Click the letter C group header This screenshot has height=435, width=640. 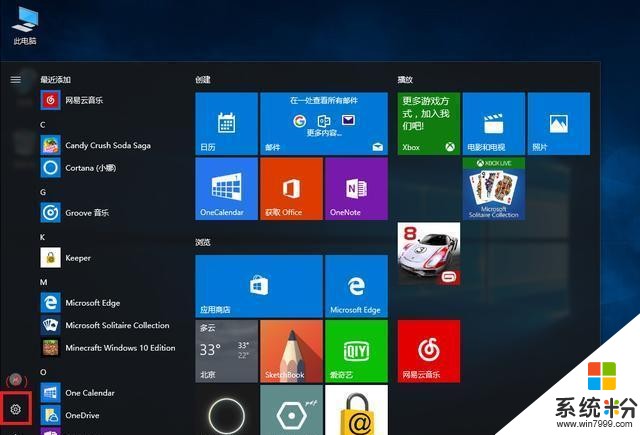click(42, 124)
